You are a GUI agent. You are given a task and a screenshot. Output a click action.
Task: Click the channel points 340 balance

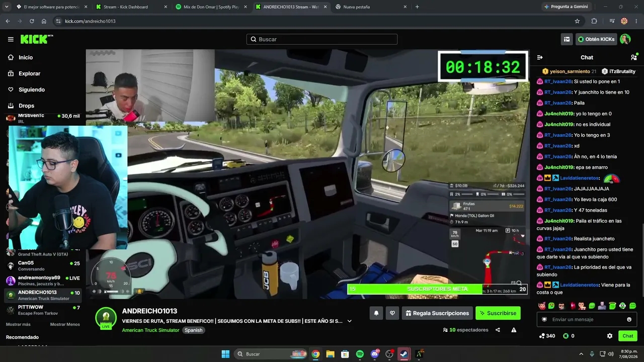(547, 336)
